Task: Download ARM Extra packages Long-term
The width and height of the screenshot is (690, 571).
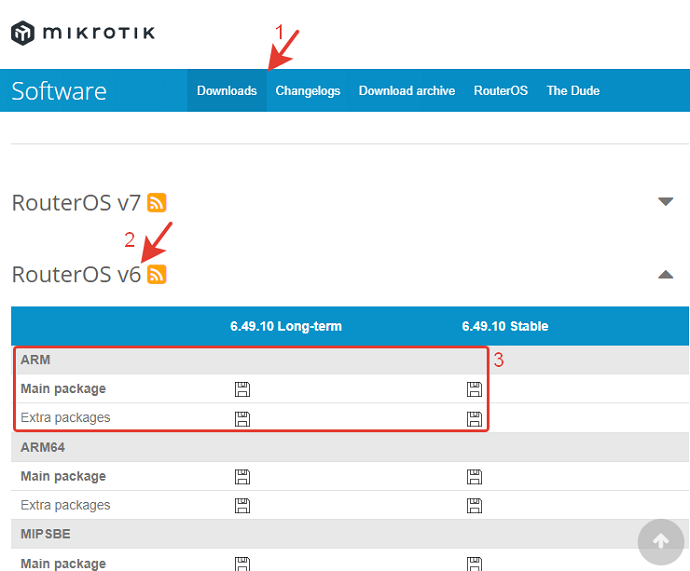Action: coord(242,418)
